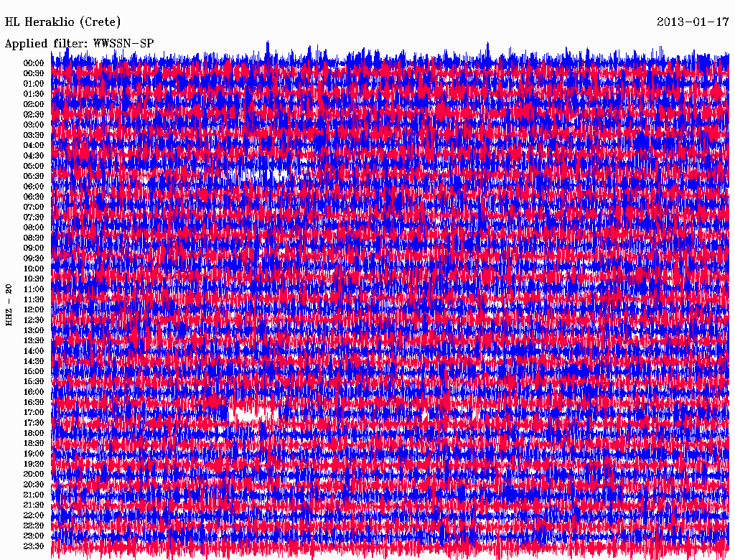
Task: Click the 23:00 time label
Action: [x=34, y=536]
